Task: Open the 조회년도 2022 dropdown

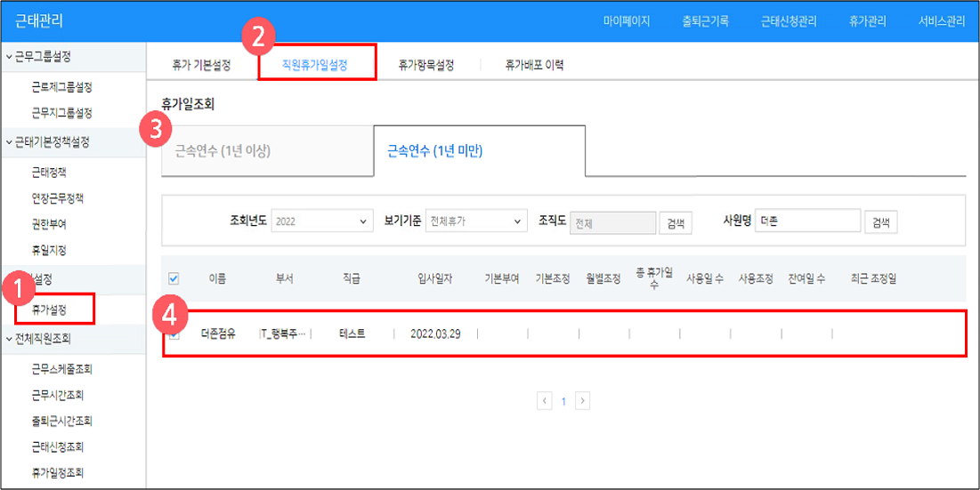Action: coord(322,221)
